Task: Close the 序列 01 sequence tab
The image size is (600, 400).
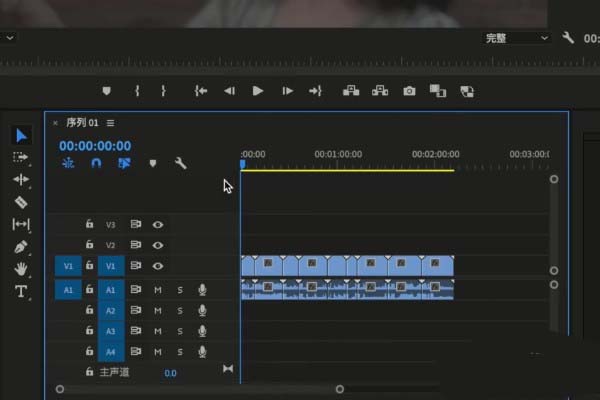Action: click(55, 123)
